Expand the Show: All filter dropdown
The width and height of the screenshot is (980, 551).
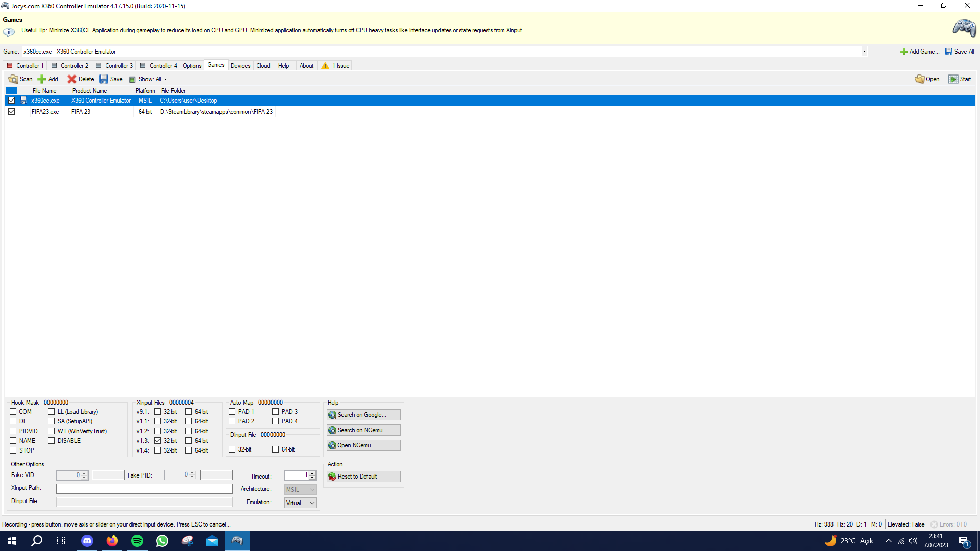coord(153,79)
